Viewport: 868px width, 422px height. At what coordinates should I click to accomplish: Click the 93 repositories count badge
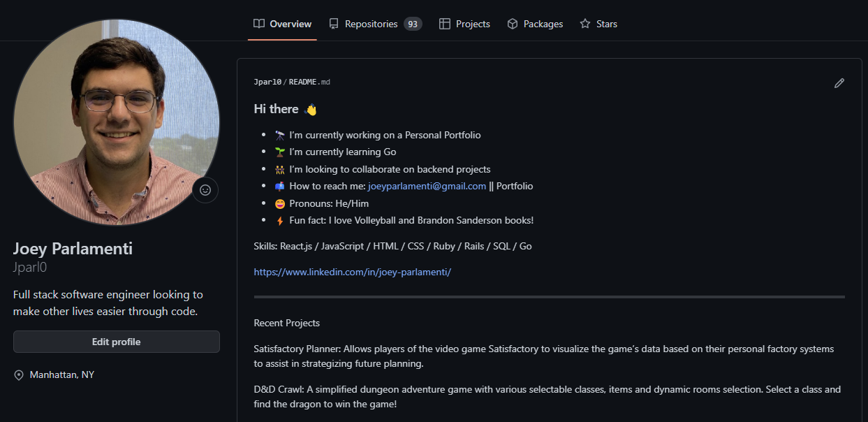tap(413, 24)
